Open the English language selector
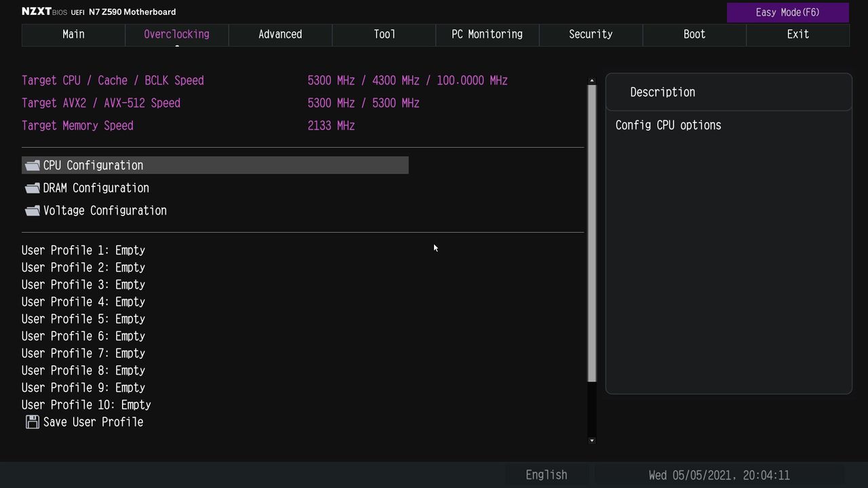This screenshot has width=868, height=488. pyautogui.click(x=547, y=475)
